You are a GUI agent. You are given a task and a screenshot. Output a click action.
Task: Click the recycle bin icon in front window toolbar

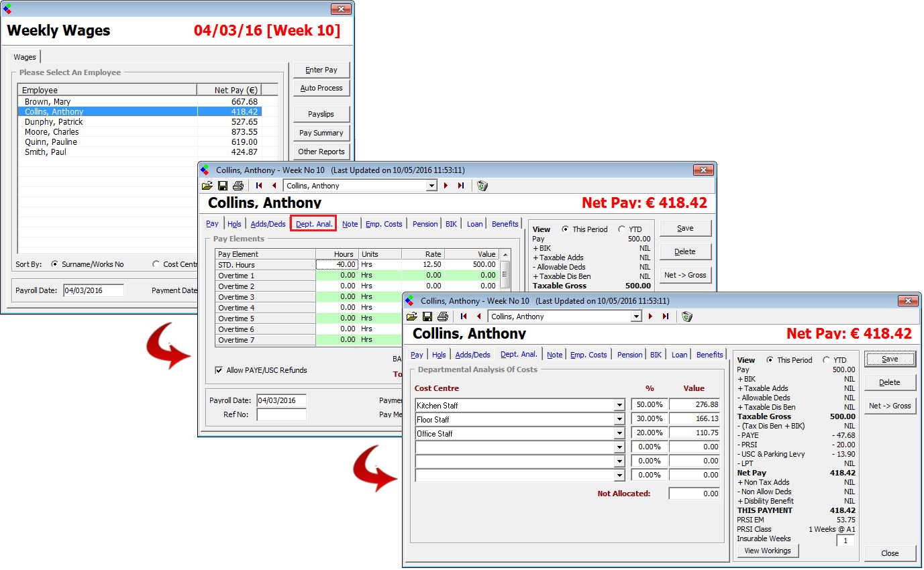pyautogui.click(x=686, y=317)
